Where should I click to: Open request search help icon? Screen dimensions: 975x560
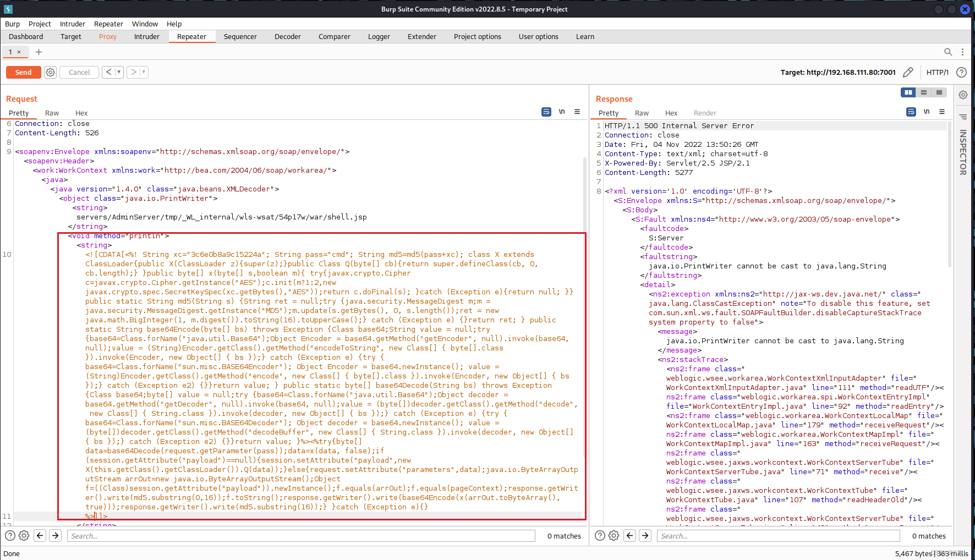[x=10, y=535]
